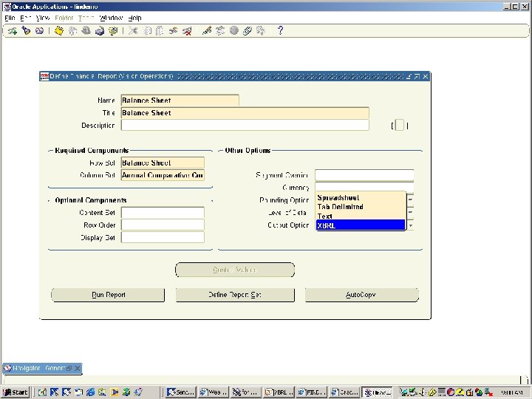Switch to Wea... taskbar window
Image resolution: width=532 pixels, height=399 pixels.
214,392
